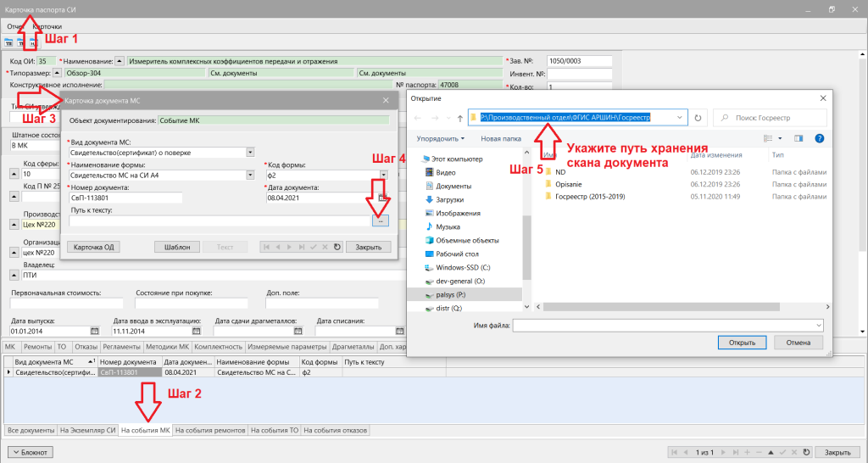
Task: Switch to Комплектность tab
Action: (218, 347)
